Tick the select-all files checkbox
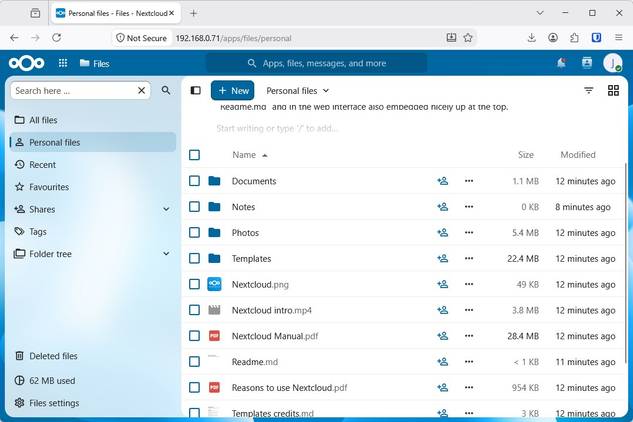Viewport: 633px width, 422px height. (x=195, y=155)
